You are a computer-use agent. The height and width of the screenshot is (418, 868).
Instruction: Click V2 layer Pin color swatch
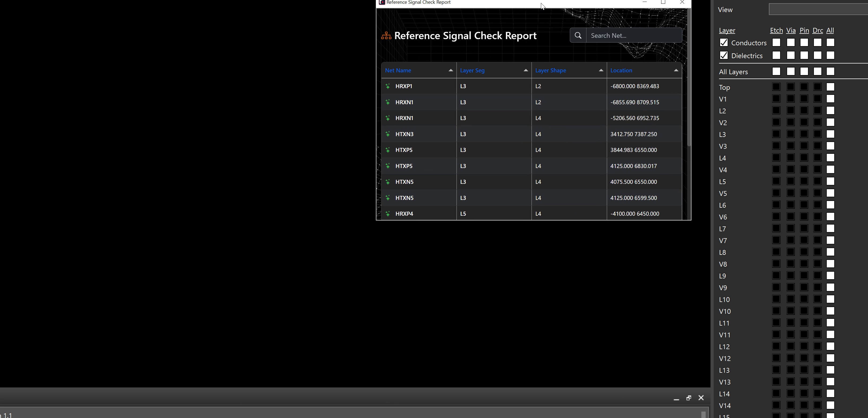point(804,122)
